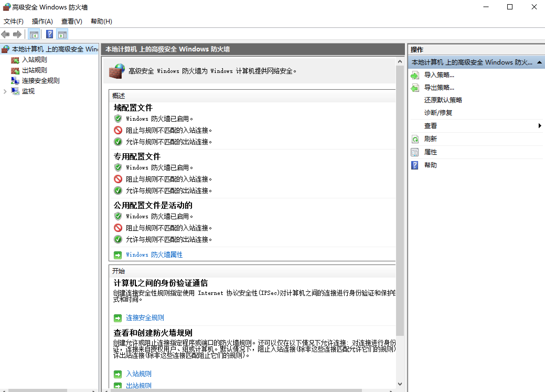Toggle the action pane toolbar icon
Viewport: 545px width, 392px height.
click(x=62, y=34)
